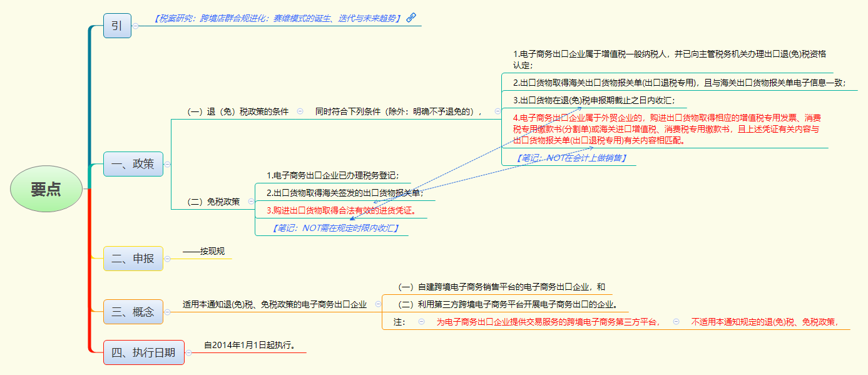Select the 引 main topic
The height and width of the screenshot is (375, 868).
[117, 26]
